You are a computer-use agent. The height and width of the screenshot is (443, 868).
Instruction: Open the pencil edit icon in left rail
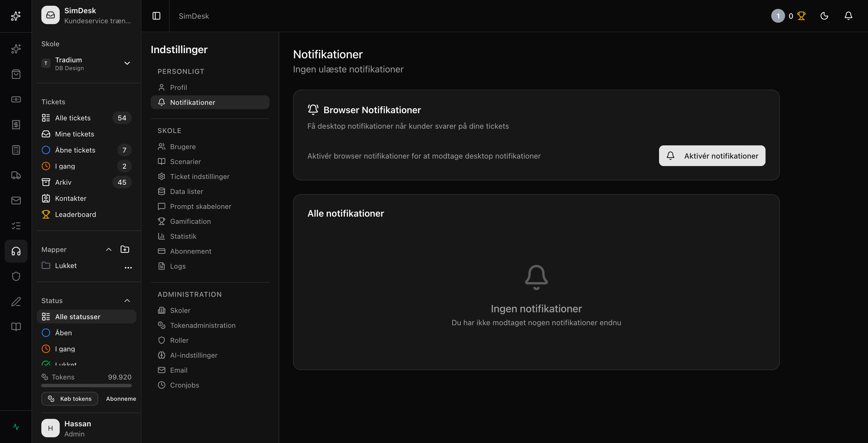16,302
